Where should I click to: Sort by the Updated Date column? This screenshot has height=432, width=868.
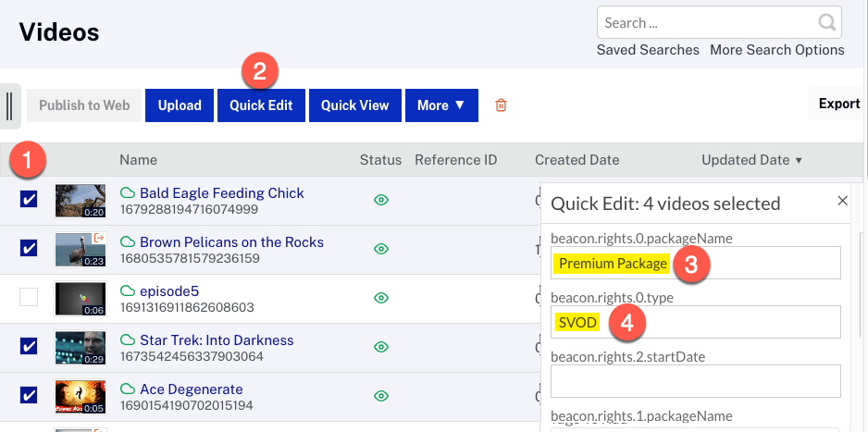751,160
